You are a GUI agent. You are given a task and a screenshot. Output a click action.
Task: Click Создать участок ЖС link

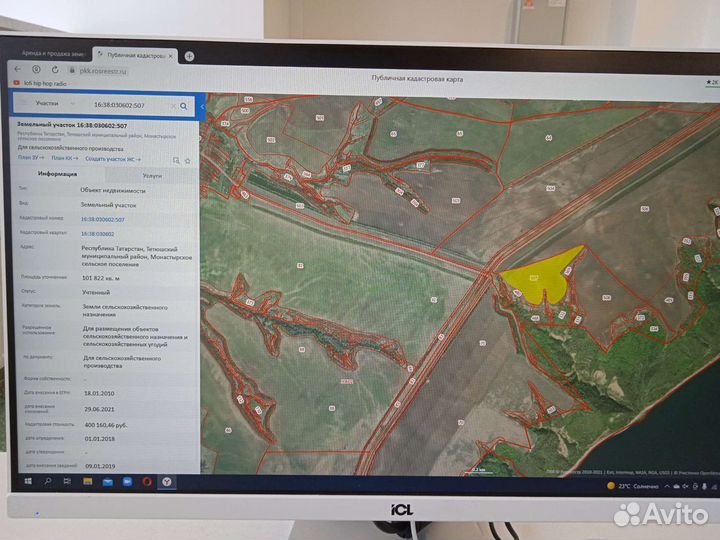pyautogui.click(x=112, y=158)
